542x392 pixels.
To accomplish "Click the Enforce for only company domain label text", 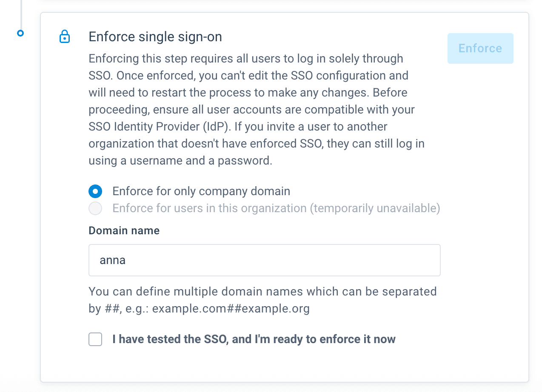I will pyautogui.click(x=201, y=191).
